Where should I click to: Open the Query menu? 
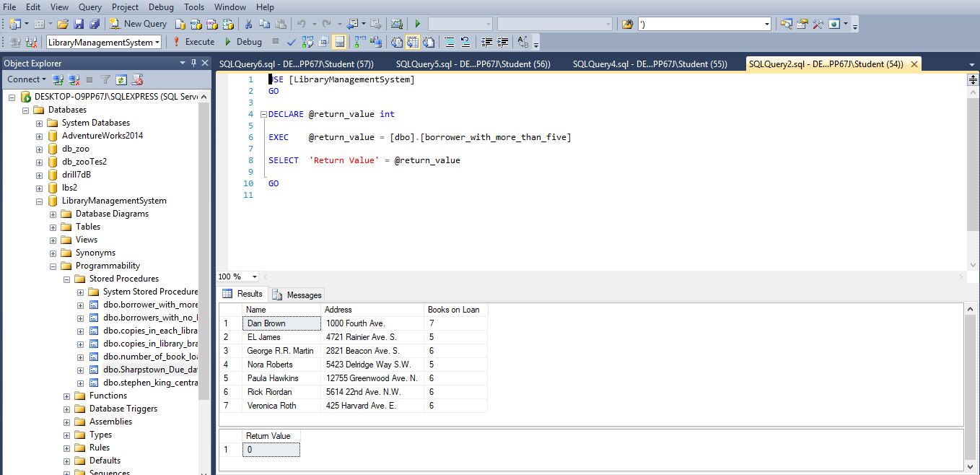coord(89,7)
